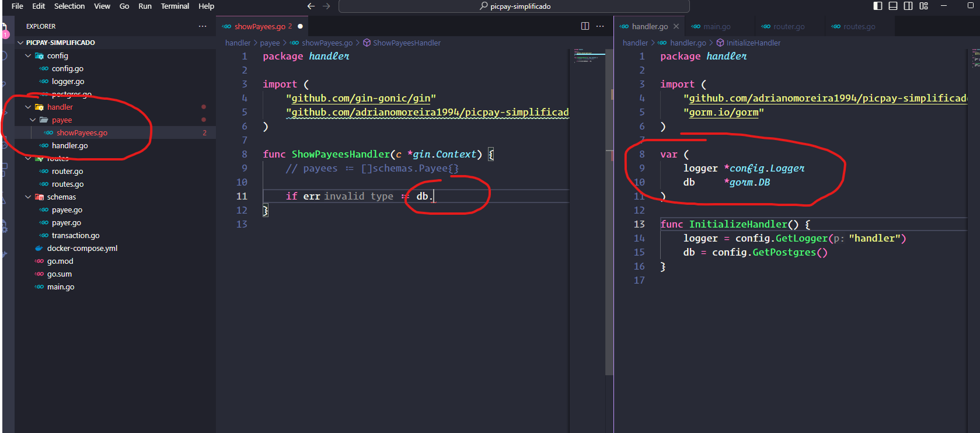Open routes.go in the explorer
Screen dimensions: 980x433
click(68, 184)
